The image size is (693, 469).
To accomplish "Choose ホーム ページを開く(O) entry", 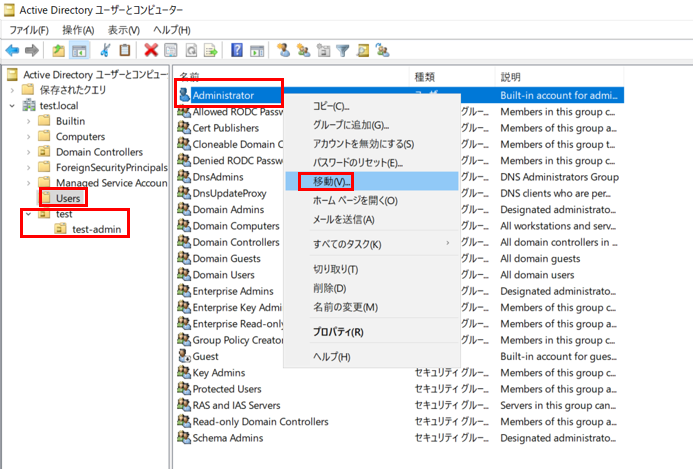I will coord(371,201).
